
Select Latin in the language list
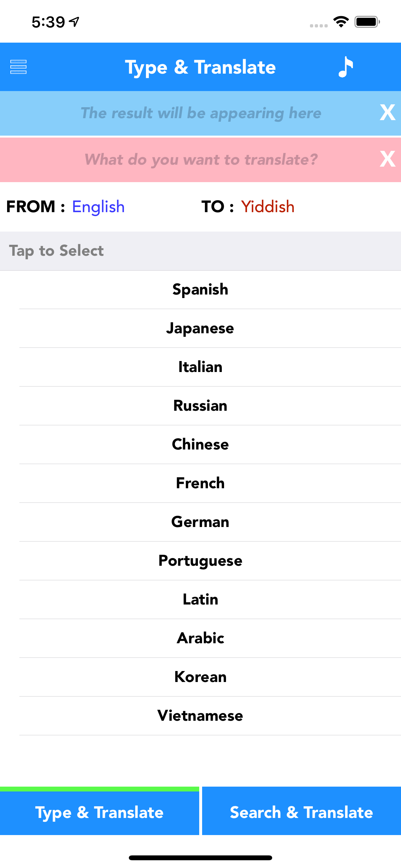(200, 599)
